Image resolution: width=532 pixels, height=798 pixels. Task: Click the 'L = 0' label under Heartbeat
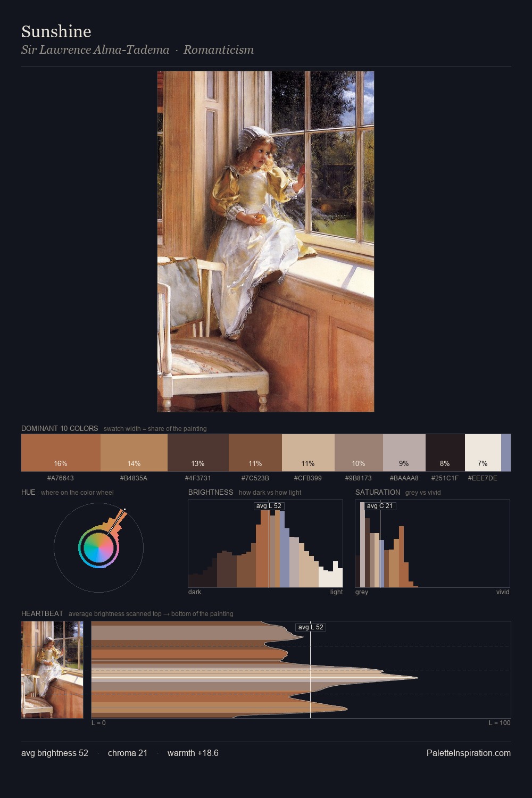(x=98, y=723)
